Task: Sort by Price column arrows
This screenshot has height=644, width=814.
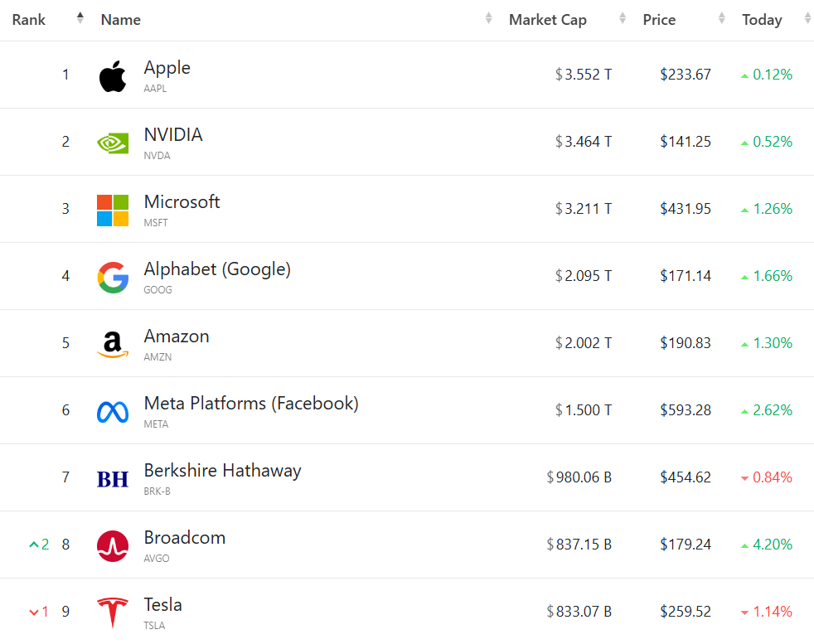Action: (x=722, y=18)
